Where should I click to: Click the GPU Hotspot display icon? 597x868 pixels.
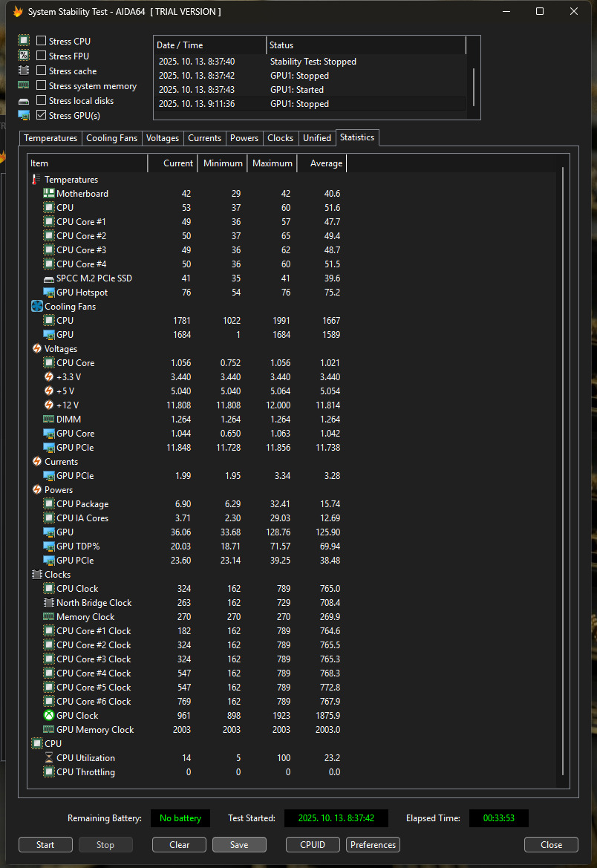point(49,293)
